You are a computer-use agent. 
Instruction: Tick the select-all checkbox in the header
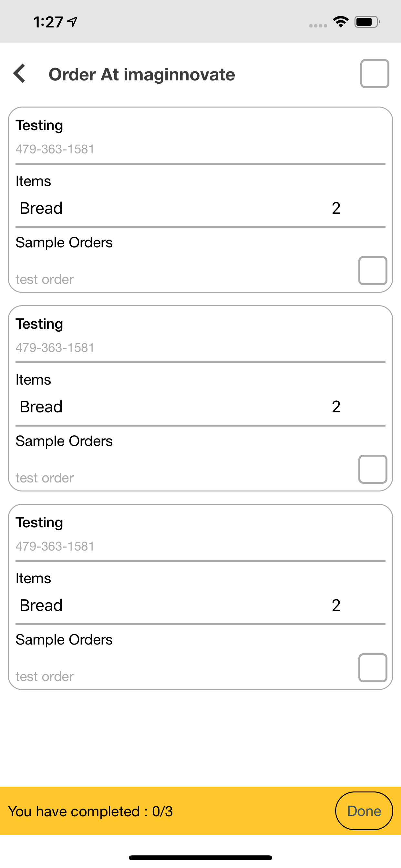coord(375,74)
